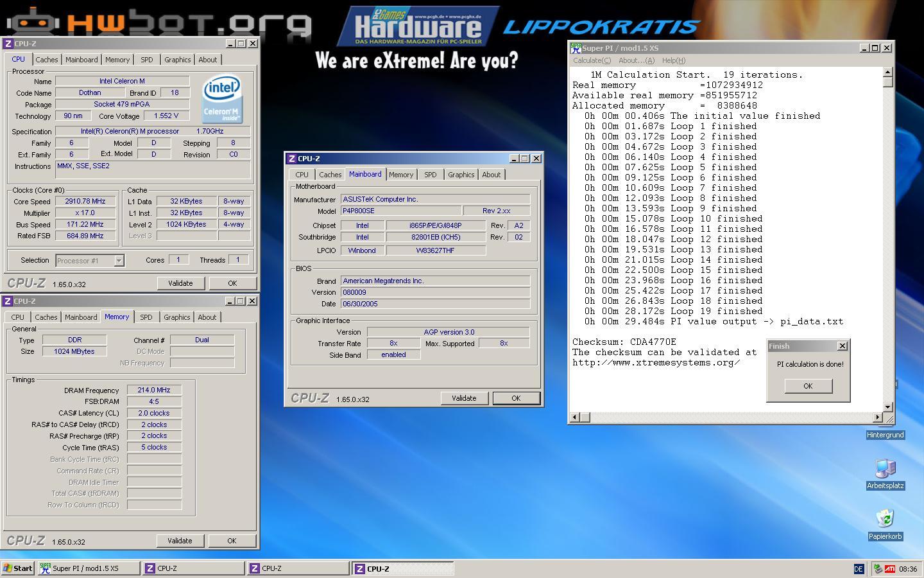This screenshot has height=578, width=924.
Task: Open About tab in Memory window
Action: tap(207, 317)
